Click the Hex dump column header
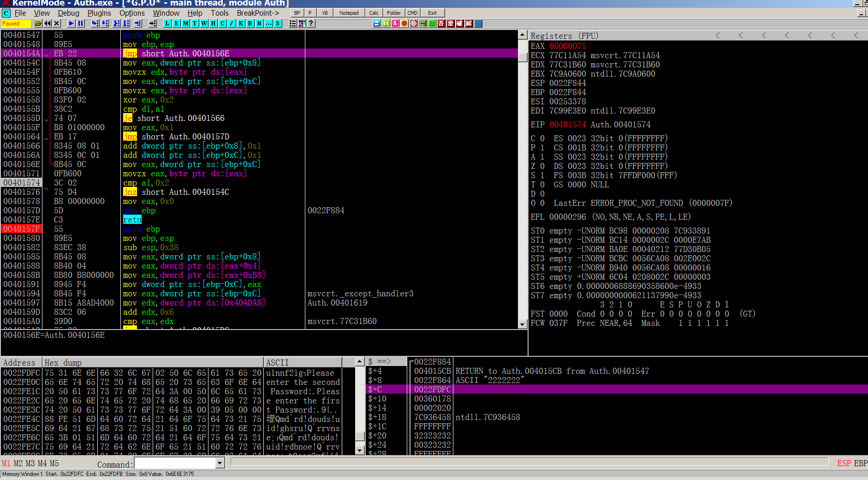Image resolution: width=868 pixels, height=480 pixels. tap(153, 362)
